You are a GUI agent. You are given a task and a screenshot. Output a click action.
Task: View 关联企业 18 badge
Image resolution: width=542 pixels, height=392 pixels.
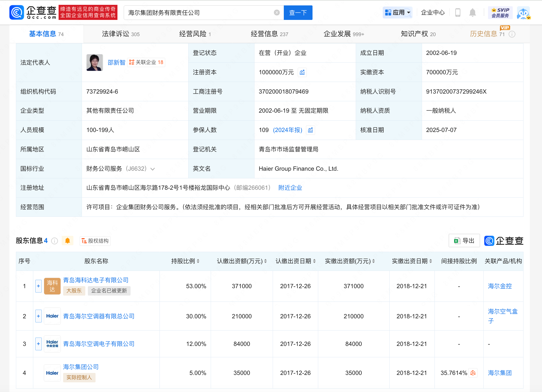click(x=146, y=62)
